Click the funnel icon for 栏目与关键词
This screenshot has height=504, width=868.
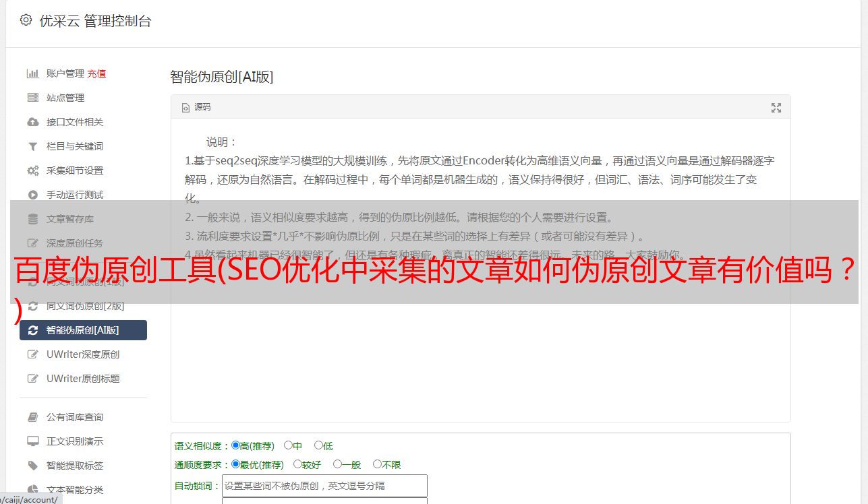[x=32, y=146]
